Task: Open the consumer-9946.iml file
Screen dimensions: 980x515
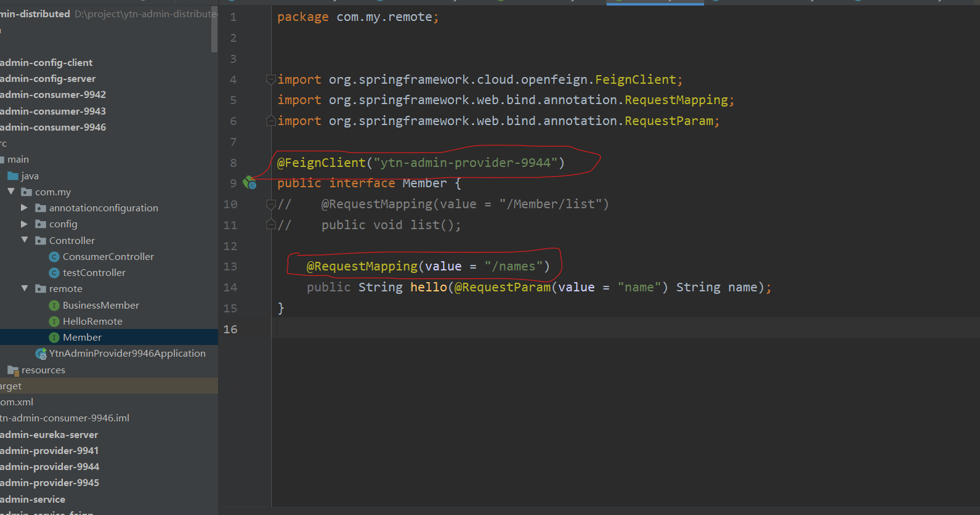Action: pyautogui.click(x=65, y=418)
